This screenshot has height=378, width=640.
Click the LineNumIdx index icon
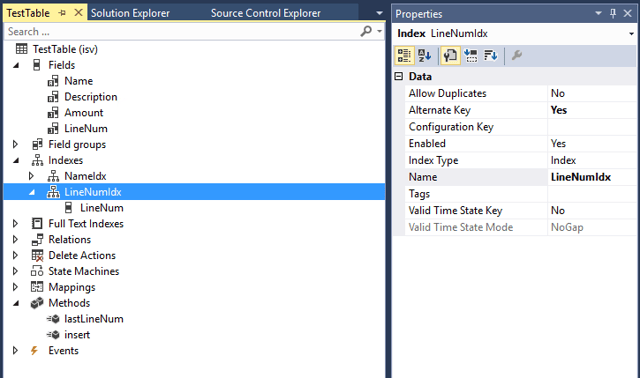click(x=53, y=192)
